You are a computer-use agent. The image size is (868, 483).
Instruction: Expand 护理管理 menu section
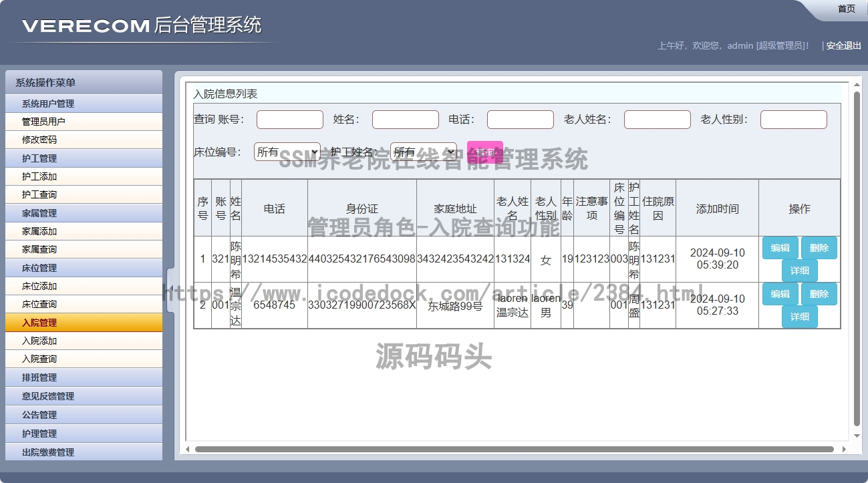tap(84, 434)
